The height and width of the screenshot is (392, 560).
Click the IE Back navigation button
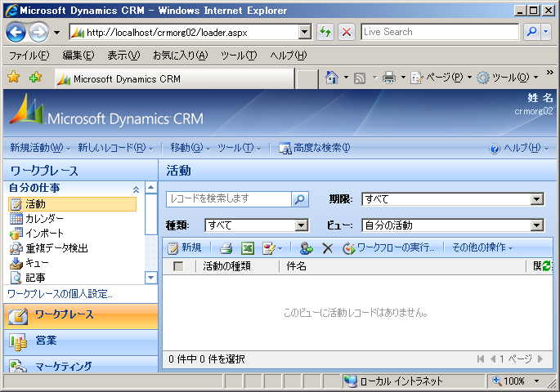(x=16, y=33)
